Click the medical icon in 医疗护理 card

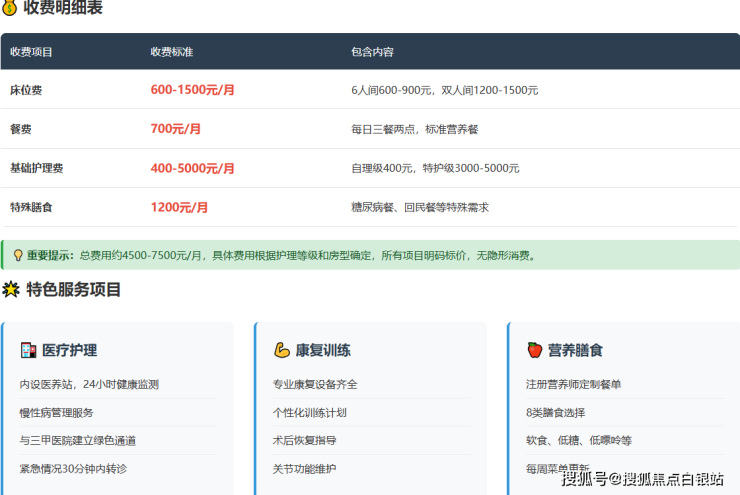pyautogui.click(x=28, y=350)
